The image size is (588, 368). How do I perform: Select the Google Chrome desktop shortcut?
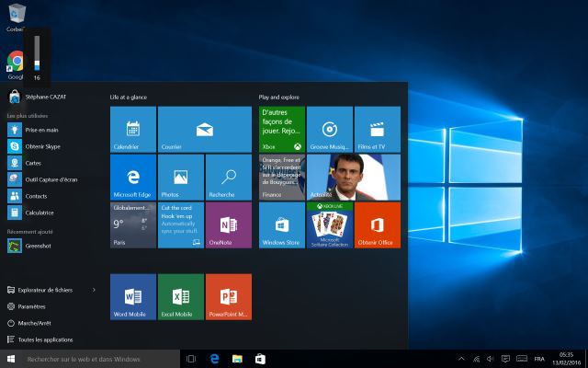point(15,65)
